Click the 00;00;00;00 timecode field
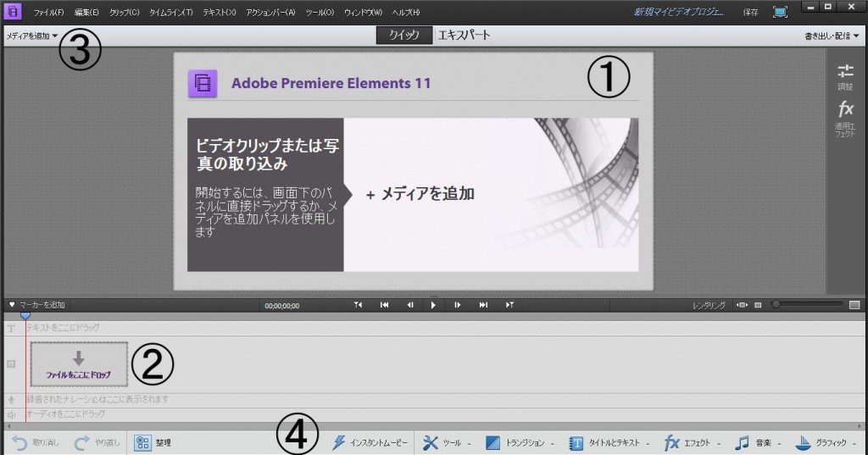This screenshot has width=868, height=455. (281, 306)
